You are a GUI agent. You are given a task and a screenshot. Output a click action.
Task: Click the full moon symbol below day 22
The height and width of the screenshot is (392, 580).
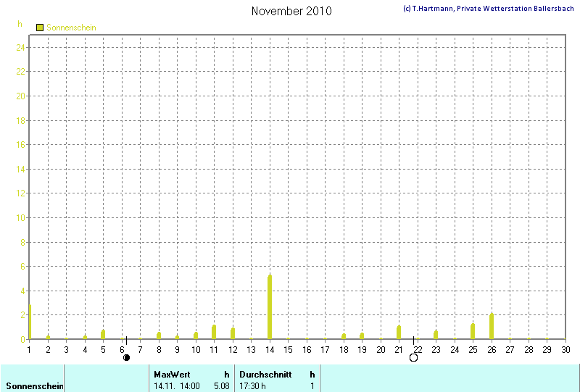(x=413, y=358)
